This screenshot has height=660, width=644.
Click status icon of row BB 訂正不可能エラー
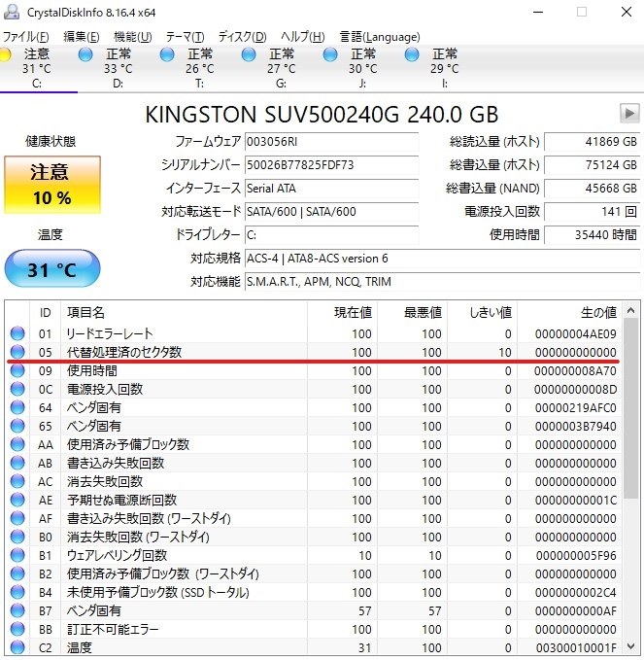(17, 629)
